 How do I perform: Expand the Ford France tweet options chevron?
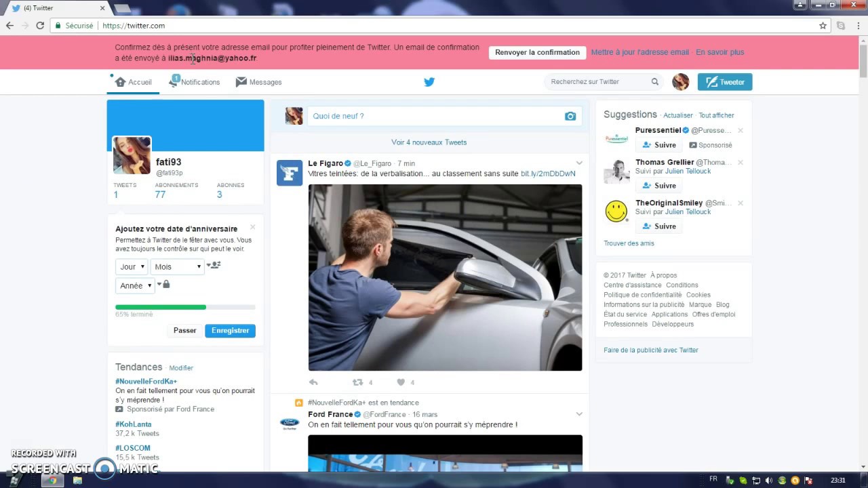(579, 414)
